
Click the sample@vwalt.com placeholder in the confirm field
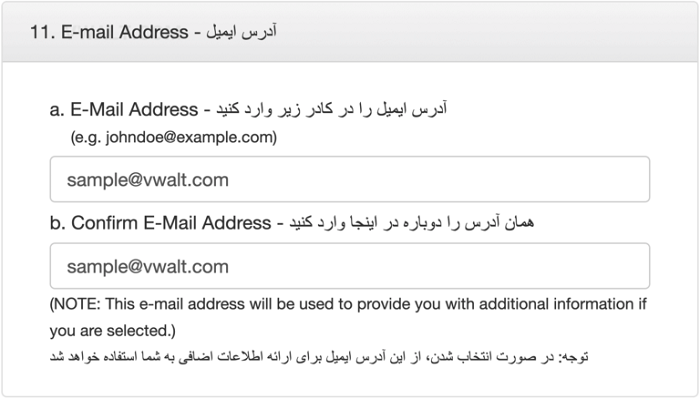148,267
